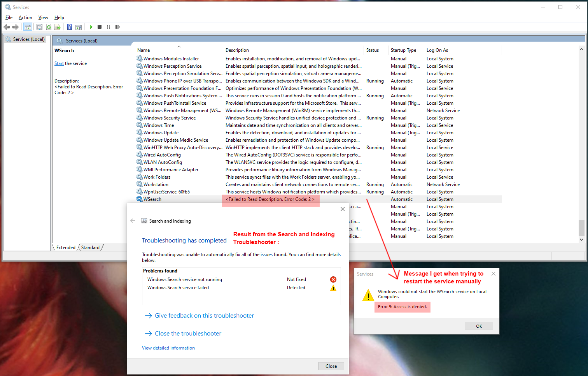Click View detailed information in the troubleshooter
The width and height of the screenshot is (588, 376).
point(168,348)
